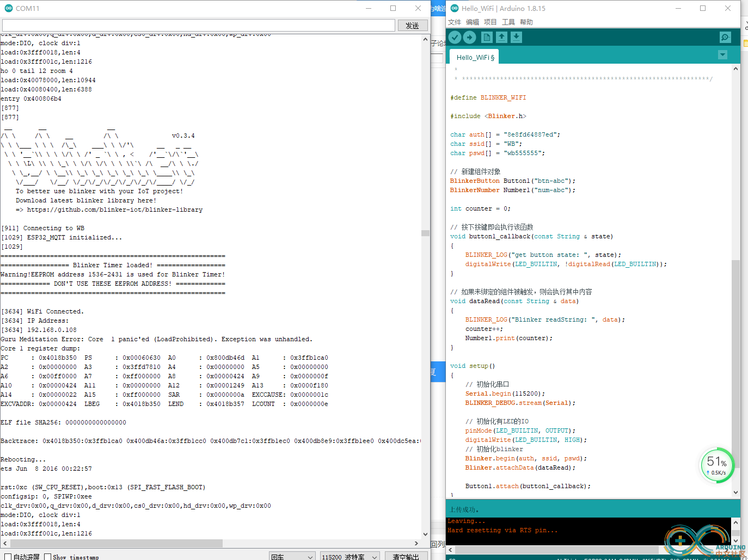Click the 'Button1.attach(button1_callback);' line

click(x=528, y=486)
